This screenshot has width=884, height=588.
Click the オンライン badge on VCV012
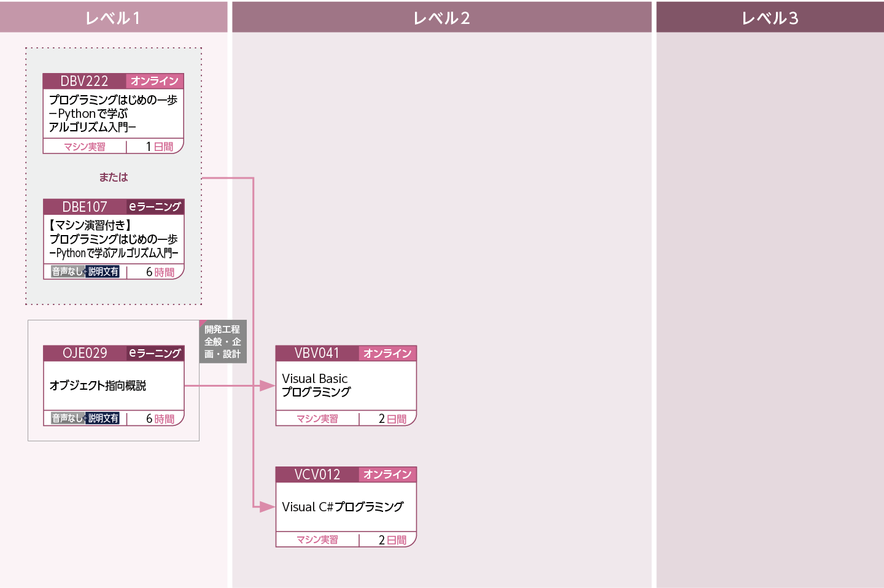pyautogui.click(x=387, y=474)
